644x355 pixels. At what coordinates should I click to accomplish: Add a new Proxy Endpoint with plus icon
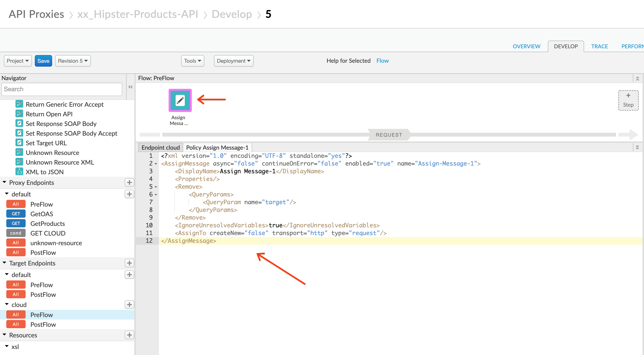pos(129,183)
